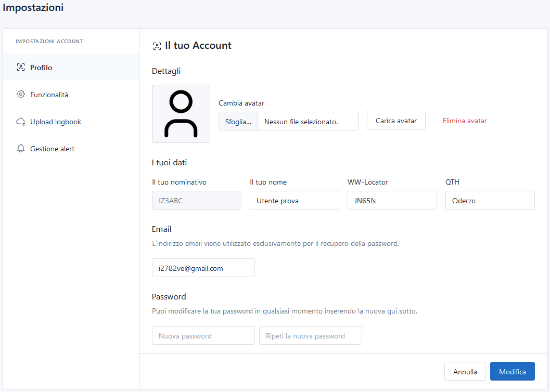Image resolution: width=550 pixels, height=392 pixels.
Task: Click the 'Ripeti la nuova password' field
Action: pos(310,335)
